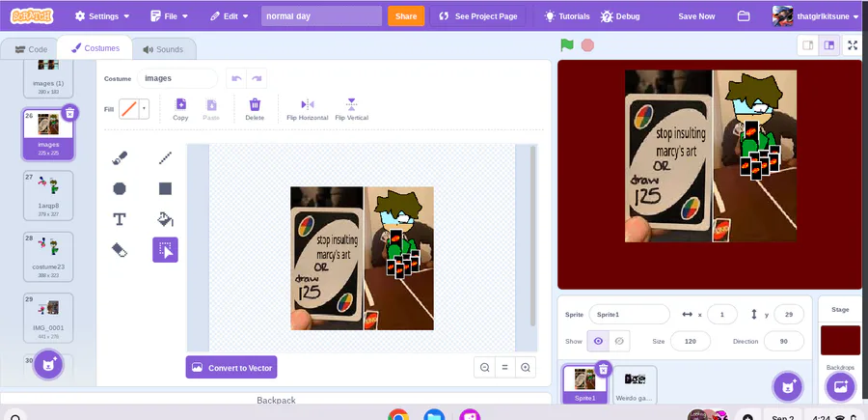Zoom in on the paint canvas
868x420 pixels.
[x=526, y=367]
